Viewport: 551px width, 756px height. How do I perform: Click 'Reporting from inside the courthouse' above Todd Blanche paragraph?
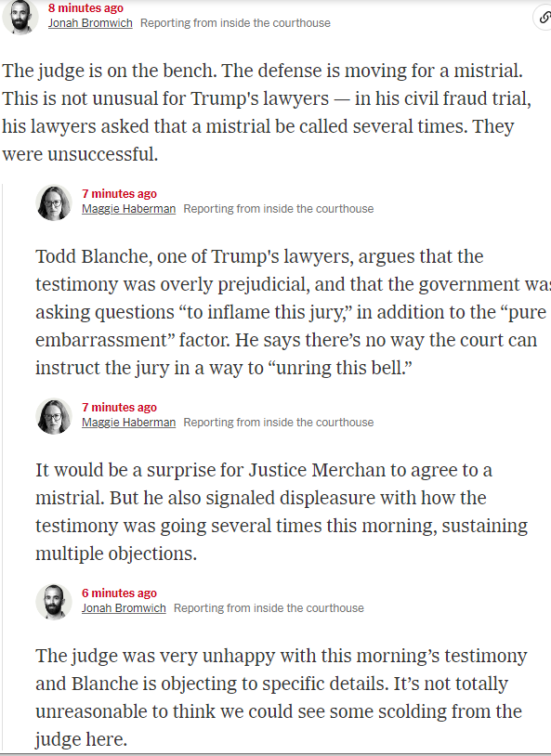pos(279,209)
